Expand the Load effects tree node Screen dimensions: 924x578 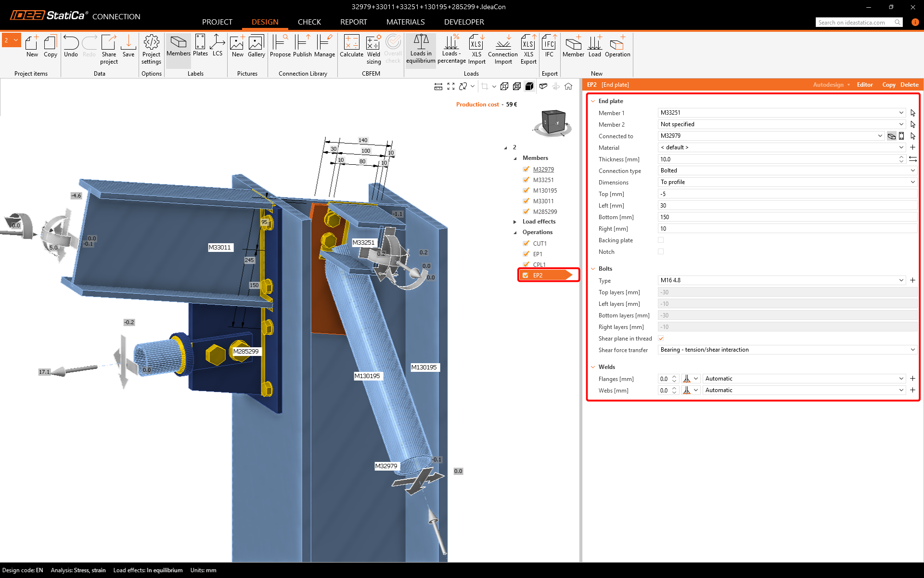[x=515, y=222]
